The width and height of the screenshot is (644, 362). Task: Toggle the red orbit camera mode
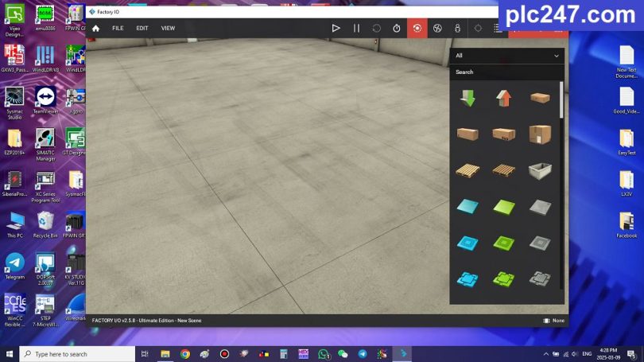(417, 28)
